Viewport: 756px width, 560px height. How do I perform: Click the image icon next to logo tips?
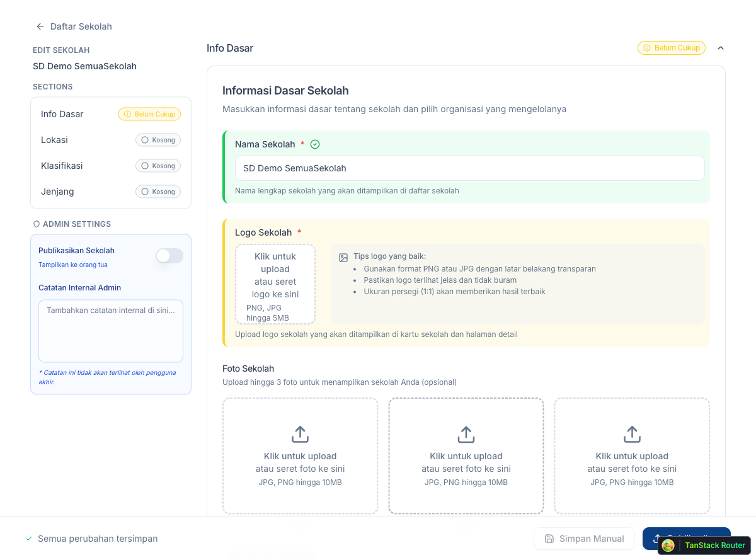(x=343, y=258)
